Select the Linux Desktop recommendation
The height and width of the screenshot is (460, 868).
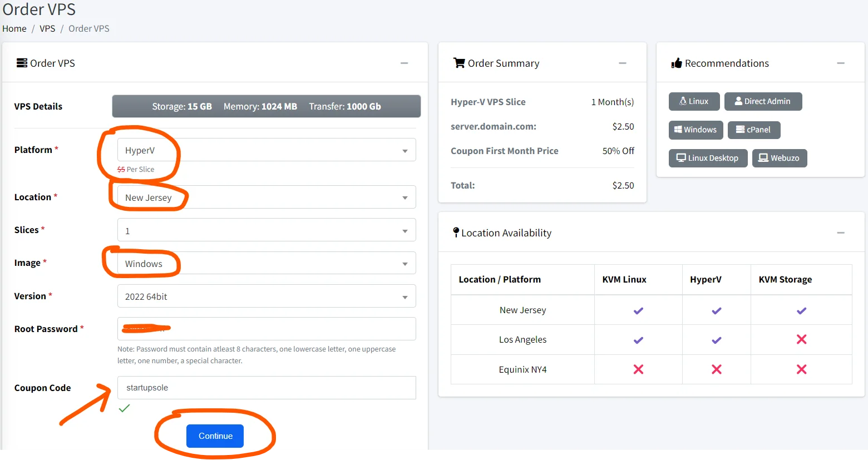[708, 158]
